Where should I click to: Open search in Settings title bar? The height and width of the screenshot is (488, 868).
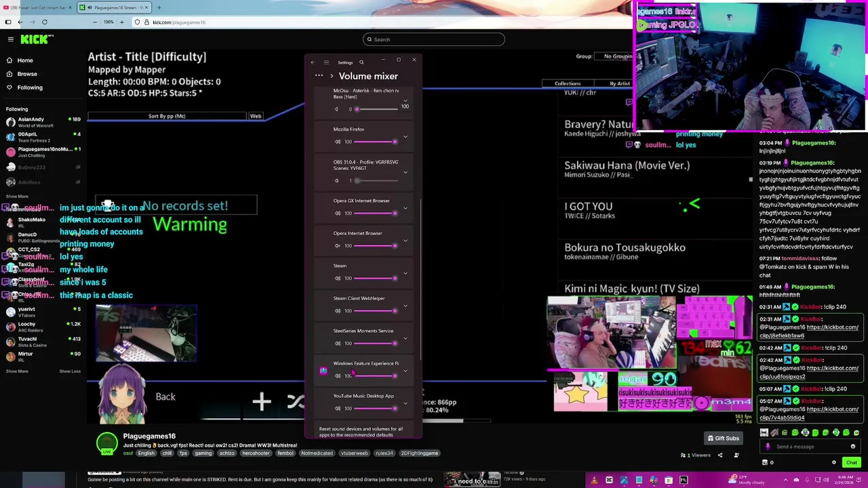pyautogui.click(x=361, y=62)
